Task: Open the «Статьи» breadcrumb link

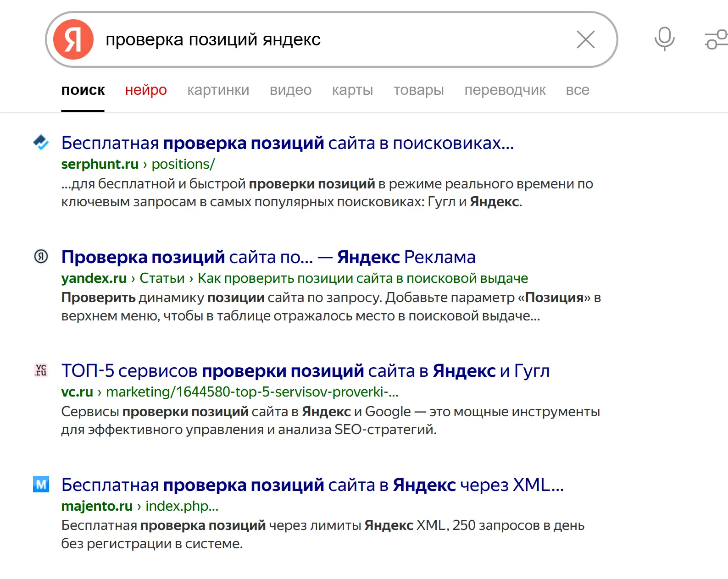Action: [x=162, y=278]
